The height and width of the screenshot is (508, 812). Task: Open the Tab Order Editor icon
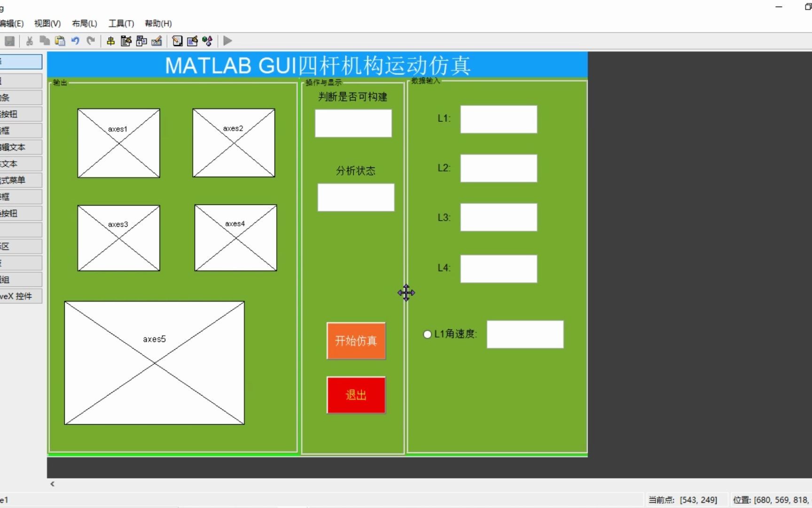point(141,41)
